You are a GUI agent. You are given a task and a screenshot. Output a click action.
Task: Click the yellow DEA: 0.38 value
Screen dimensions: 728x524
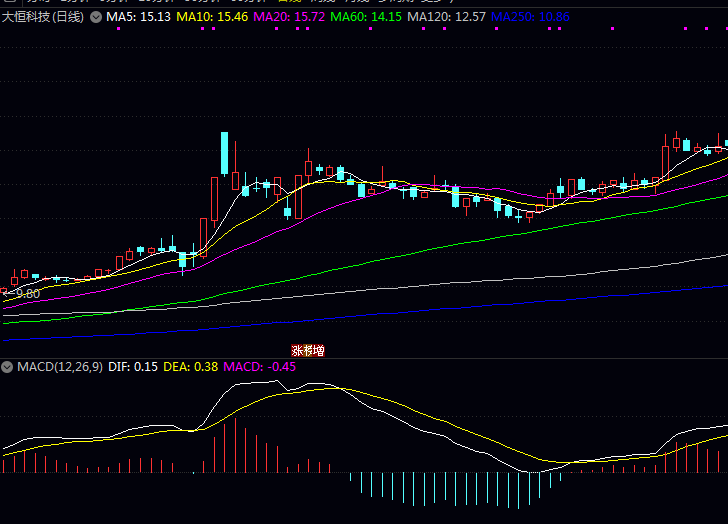click(x=190, y=367)
